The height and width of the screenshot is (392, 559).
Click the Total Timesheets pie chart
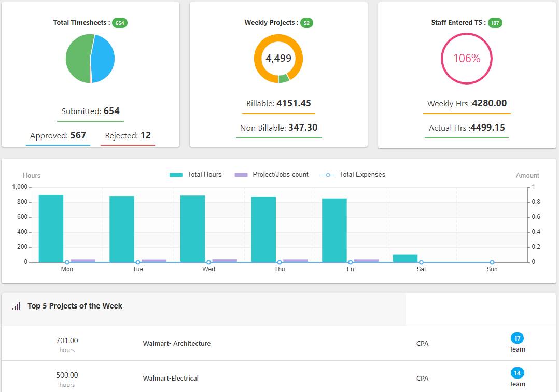point(89,59)
